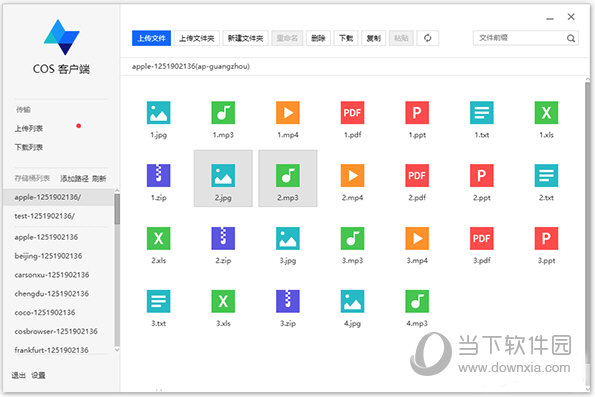
Task: Click the 添加路径 add path link
Action: click(74, 178)
